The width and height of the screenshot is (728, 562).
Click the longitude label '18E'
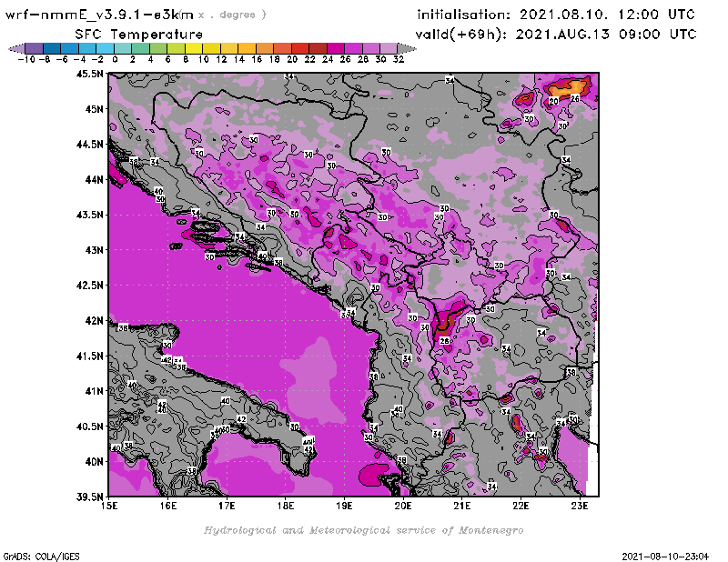pyautogui.click(x=286, y=506)
